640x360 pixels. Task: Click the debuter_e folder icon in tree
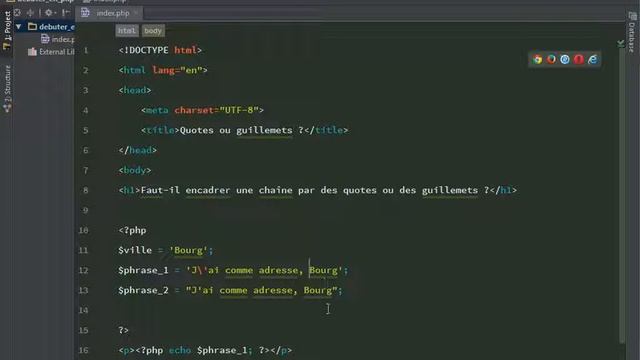pyautogui.click(x=32, y=27)
